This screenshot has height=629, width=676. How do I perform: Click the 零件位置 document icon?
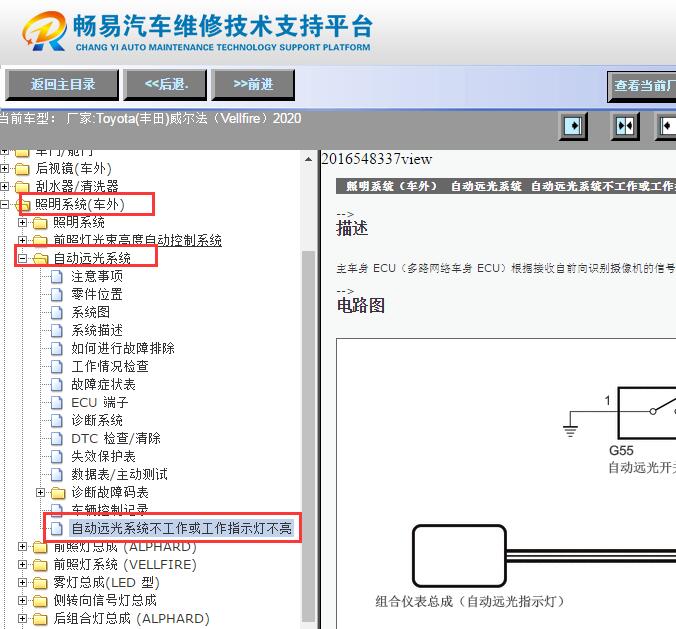[56, 294]
